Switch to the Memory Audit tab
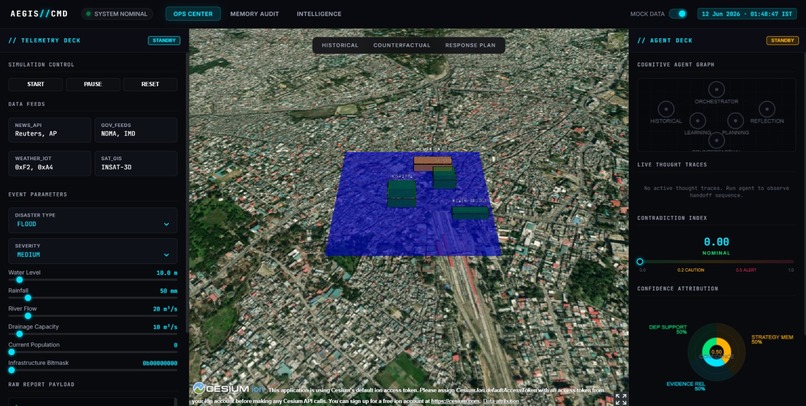Viewport: 806px width, 406px height. click(x=254, y=14)
